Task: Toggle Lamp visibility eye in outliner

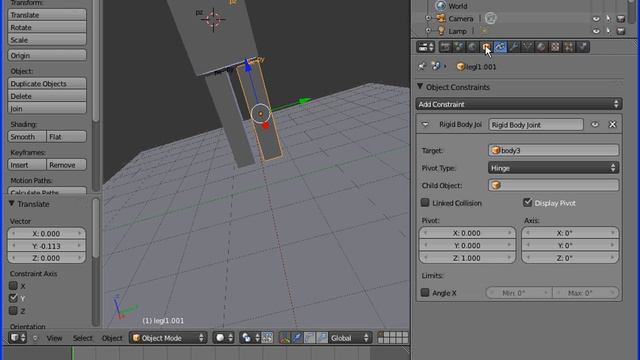Action: pyautogui.click(x=596, y=31)
